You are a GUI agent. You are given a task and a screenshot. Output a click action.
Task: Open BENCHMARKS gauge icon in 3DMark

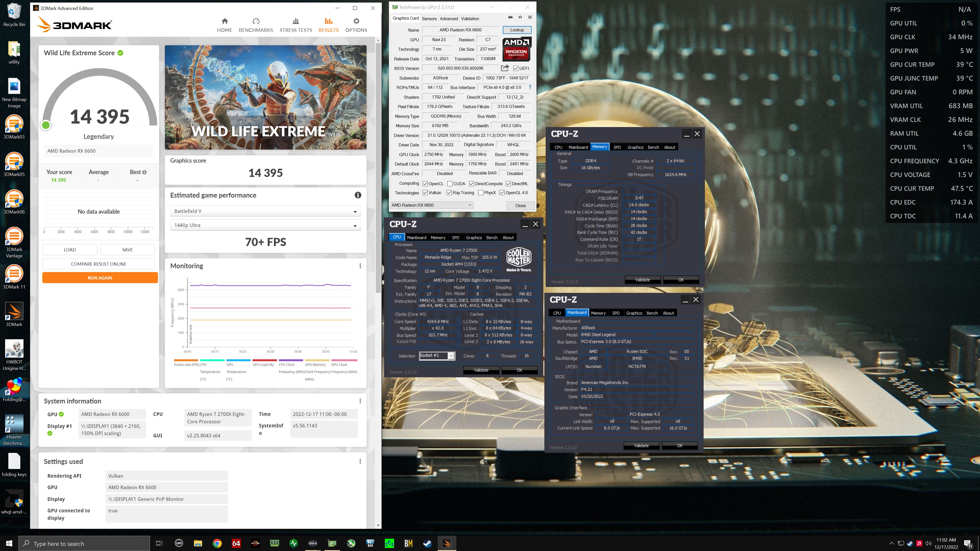point(256,21)
